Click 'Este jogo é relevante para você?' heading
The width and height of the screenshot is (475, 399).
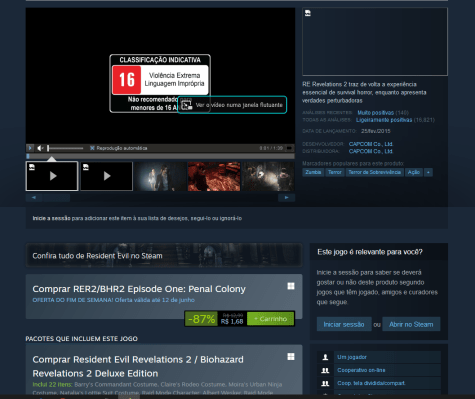click(x=370, y=252)
